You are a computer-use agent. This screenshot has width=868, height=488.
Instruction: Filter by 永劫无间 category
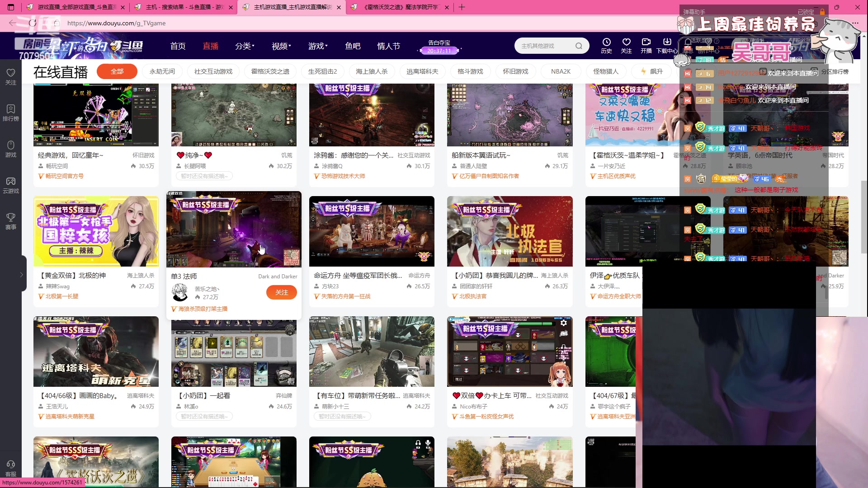pyautogui.click(x=162, y=71)
